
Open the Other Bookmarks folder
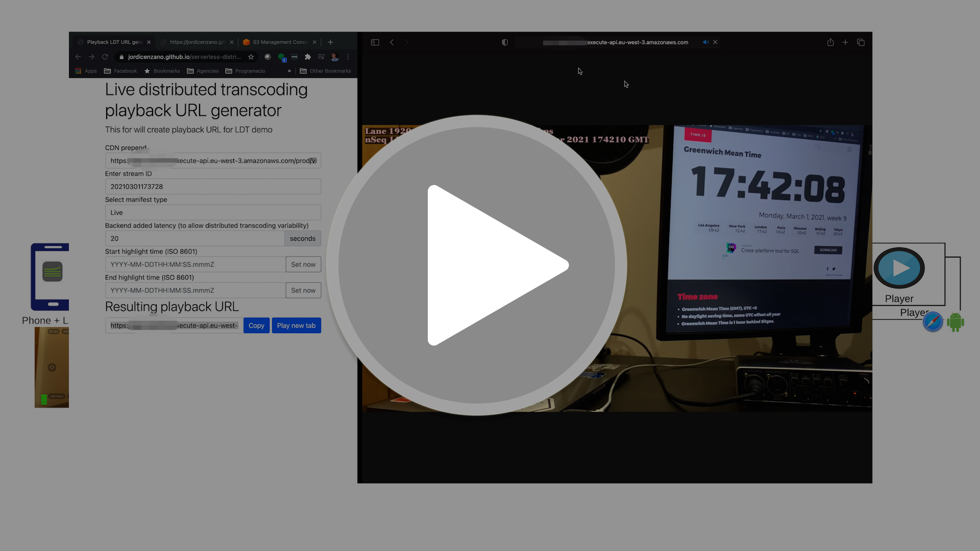(326, 71)
